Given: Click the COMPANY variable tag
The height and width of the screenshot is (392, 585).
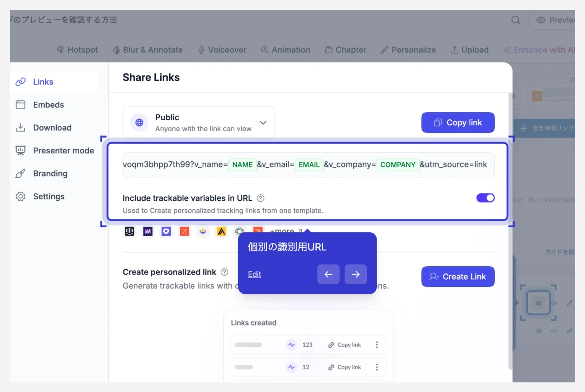Looking at the screenshot, I should (x=398, y=165).
